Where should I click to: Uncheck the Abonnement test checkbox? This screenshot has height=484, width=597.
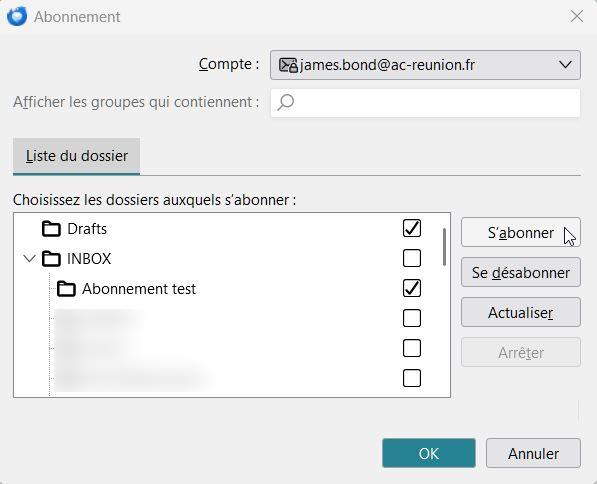pos(412,288)
